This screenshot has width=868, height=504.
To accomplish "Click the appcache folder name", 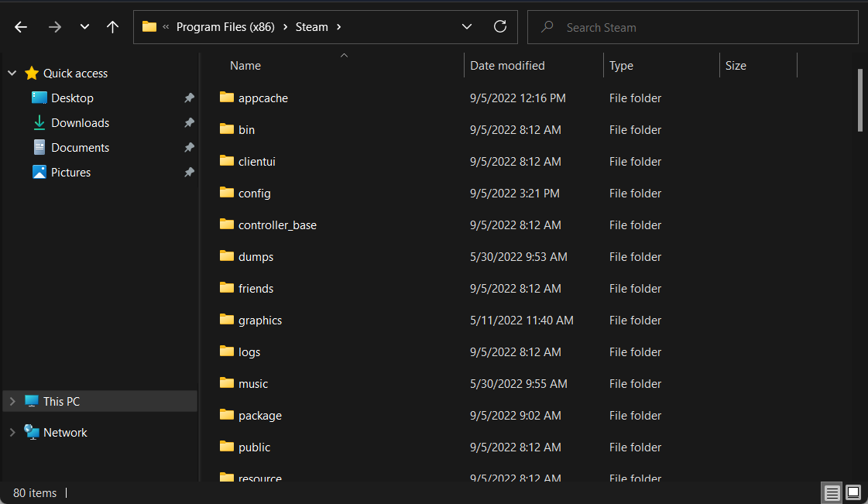I will (x=263, y=98).
